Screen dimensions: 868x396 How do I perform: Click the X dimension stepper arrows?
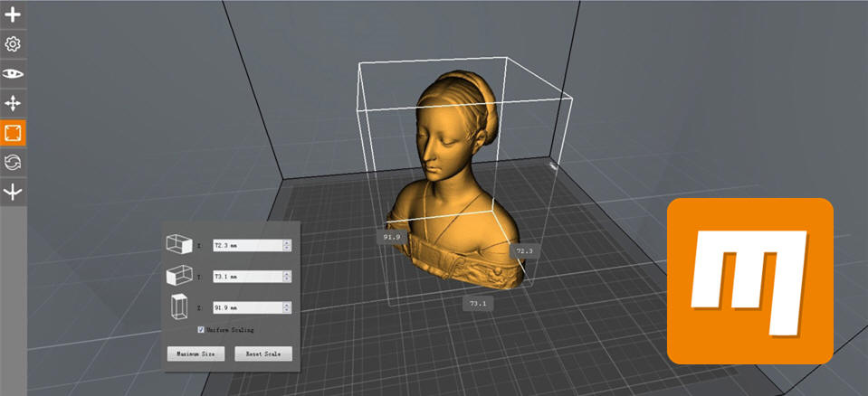[286, 245]
